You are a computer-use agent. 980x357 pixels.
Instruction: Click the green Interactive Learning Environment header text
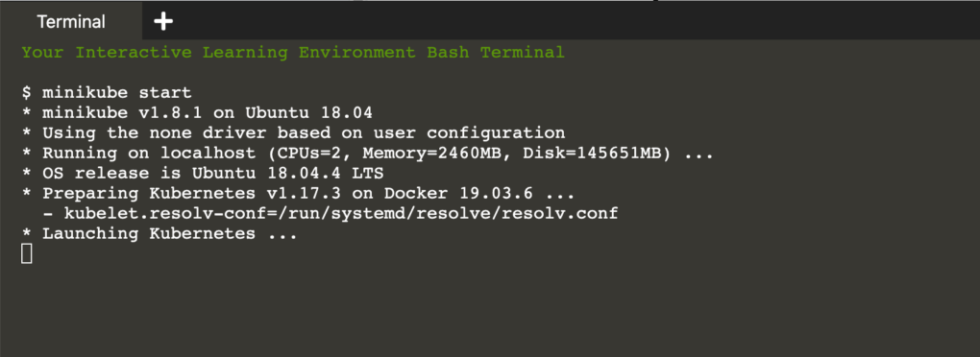tap(293, 53)
